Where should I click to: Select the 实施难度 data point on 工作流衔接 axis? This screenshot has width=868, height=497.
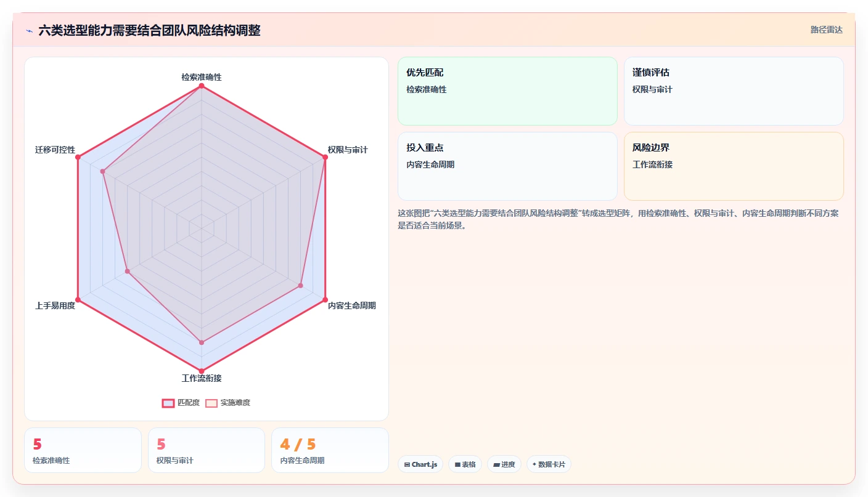click(202, 342)
